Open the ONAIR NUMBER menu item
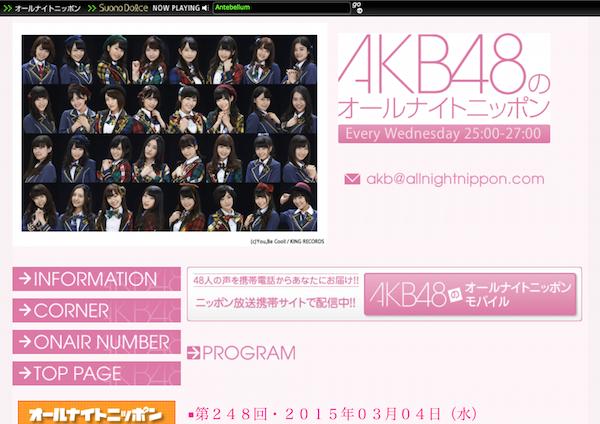The image size is (600, 424). [96, 342]
